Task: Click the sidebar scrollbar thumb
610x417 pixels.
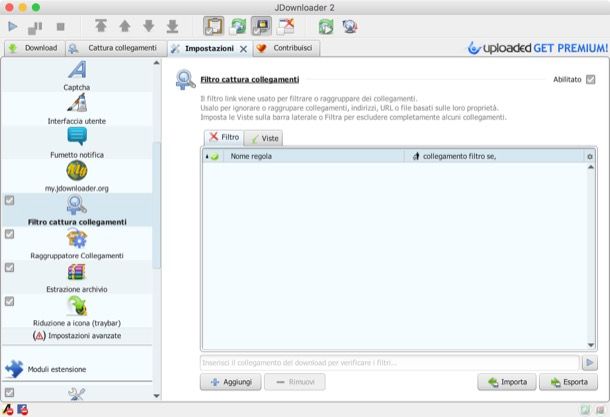Action: point(156,205)
